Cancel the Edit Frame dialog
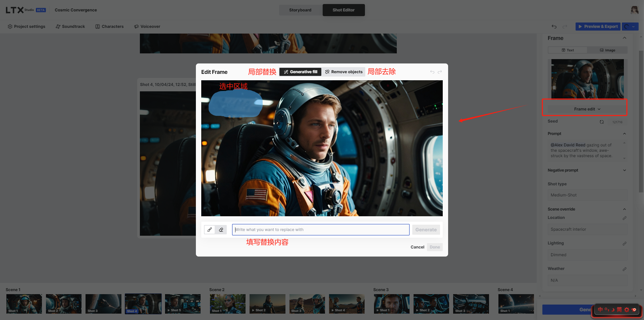Screen dimensions: 644x320 coord(417,247)
